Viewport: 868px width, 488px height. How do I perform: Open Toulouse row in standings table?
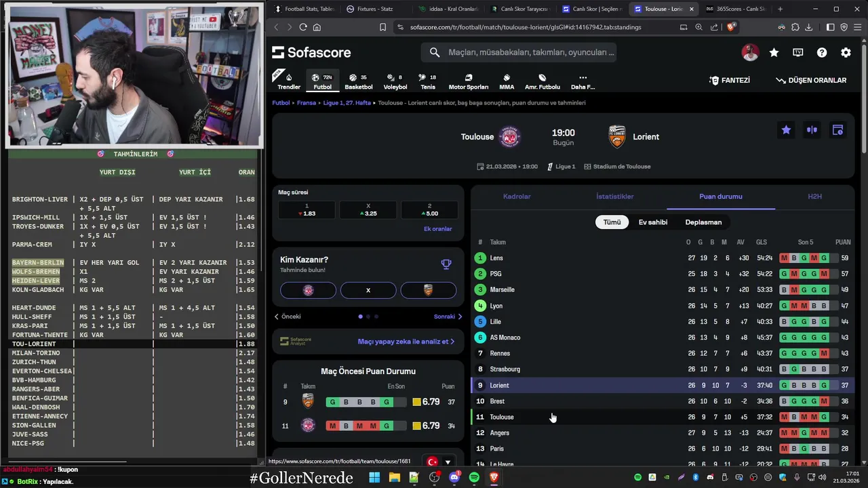coord(663,418)
